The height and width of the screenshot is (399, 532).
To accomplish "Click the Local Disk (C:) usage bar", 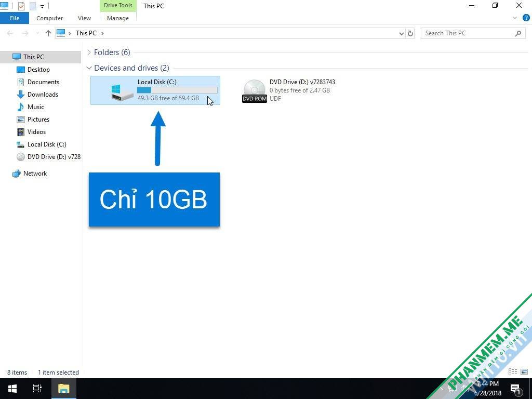I will tap(177, 90).
